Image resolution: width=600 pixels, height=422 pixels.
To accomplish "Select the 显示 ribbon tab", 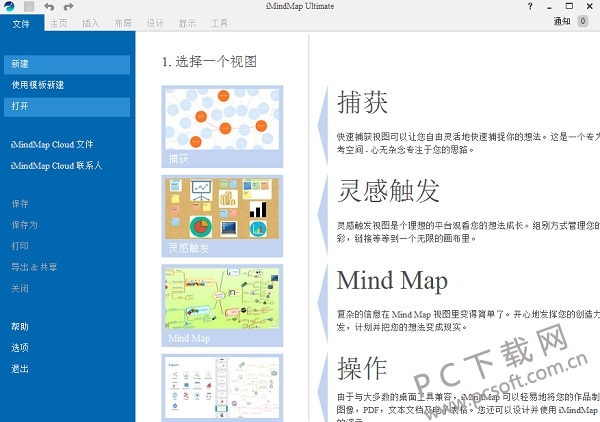I will pyautogui.click(x=188, y=23).
